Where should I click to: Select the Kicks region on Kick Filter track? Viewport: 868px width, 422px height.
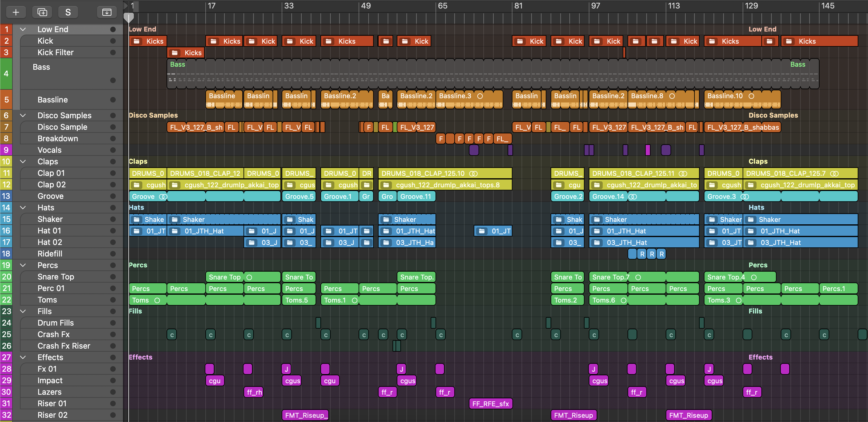coord(186,53)
